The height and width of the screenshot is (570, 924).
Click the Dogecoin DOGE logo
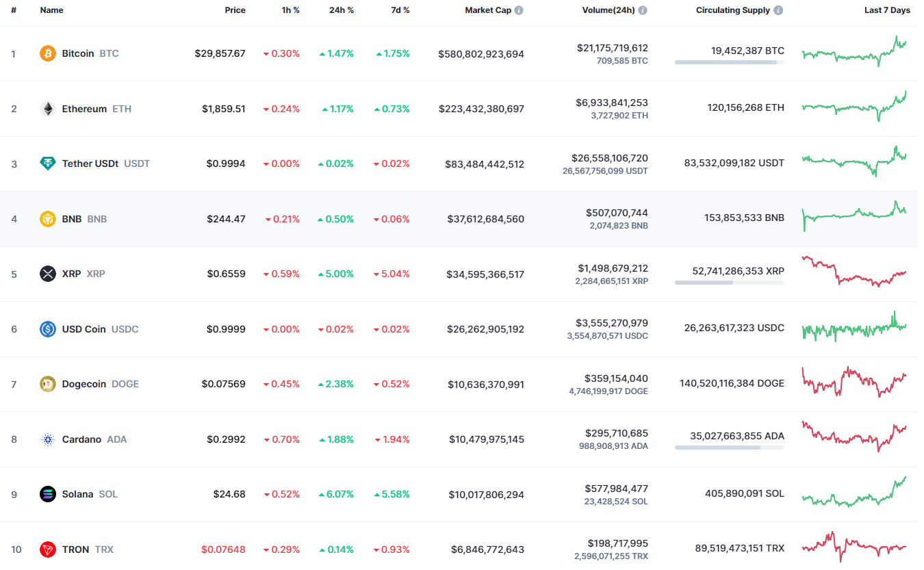click(x=47, y=384)
